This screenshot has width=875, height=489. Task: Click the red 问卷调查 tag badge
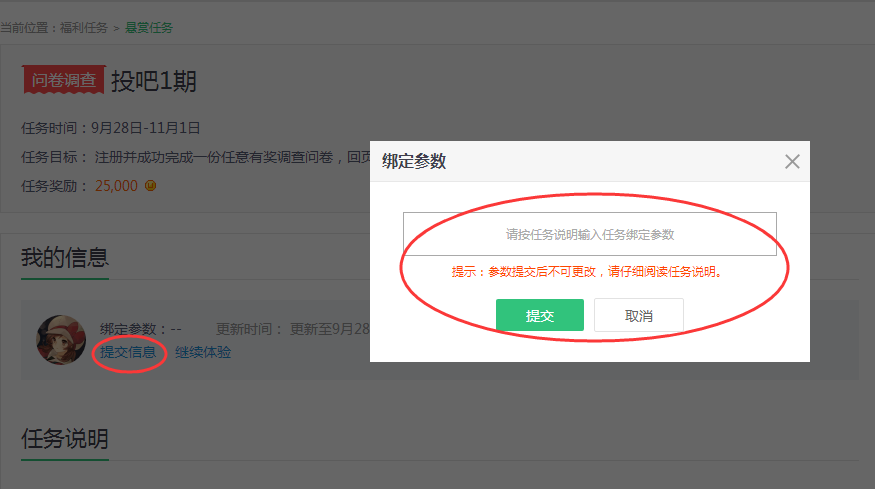(x=62, y=81)
